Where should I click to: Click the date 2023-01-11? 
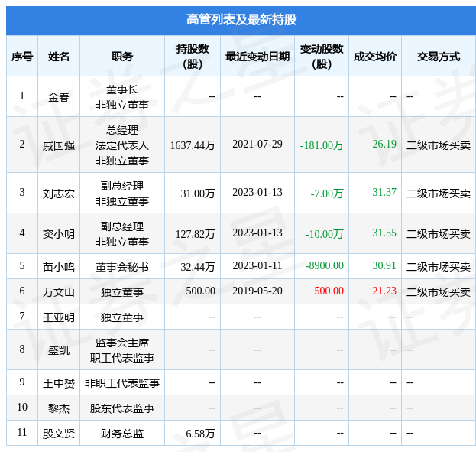click(257, 265)
